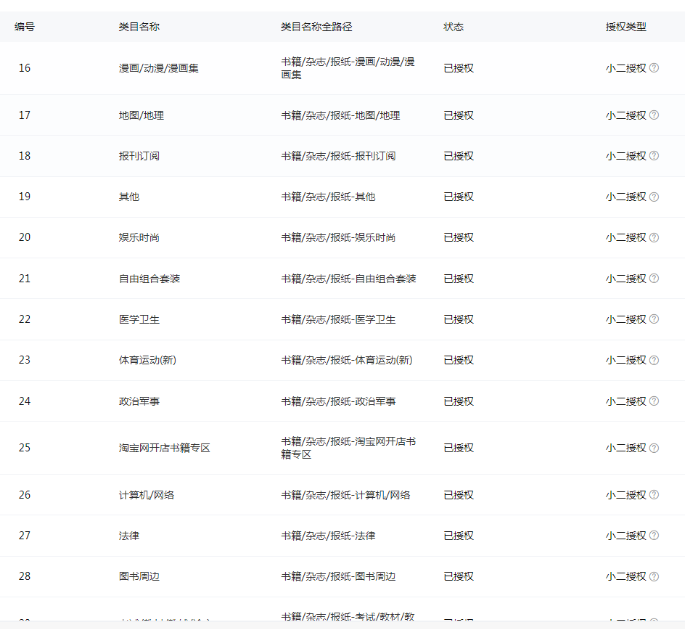Click question mark icon in 法律 row
685x629 pixels.
click(x=654, y=536)
